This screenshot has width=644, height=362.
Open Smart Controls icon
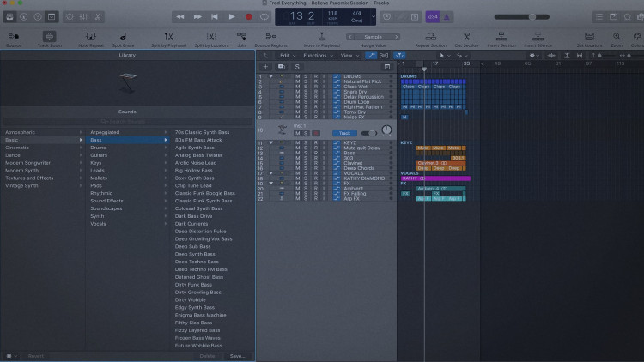[x=70, y=17]
